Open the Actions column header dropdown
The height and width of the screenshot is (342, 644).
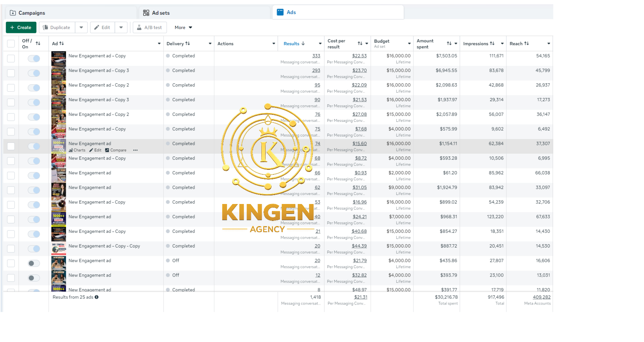pos(274,44)
